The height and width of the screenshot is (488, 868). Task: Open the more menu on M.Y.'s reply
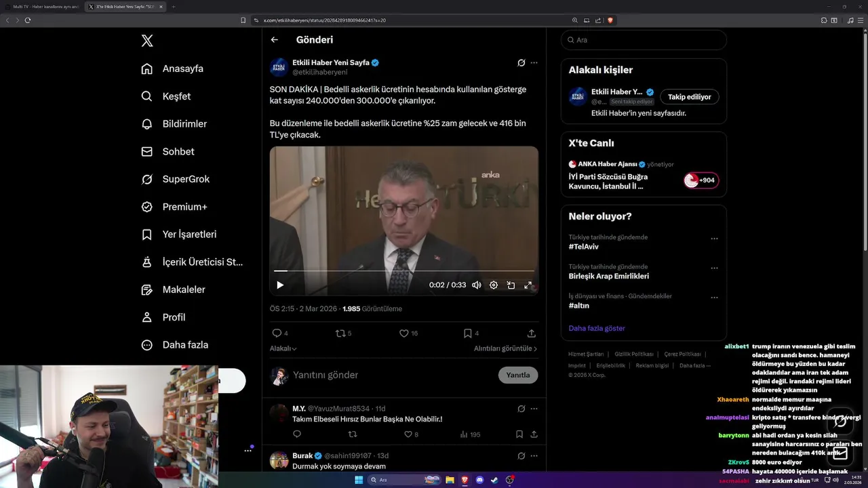[x=534, y=409]
